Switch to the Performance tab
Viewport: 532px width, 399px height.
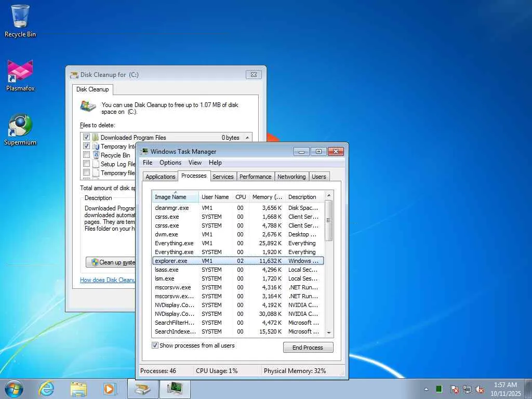pyautogui.click(x=255, y=177)
